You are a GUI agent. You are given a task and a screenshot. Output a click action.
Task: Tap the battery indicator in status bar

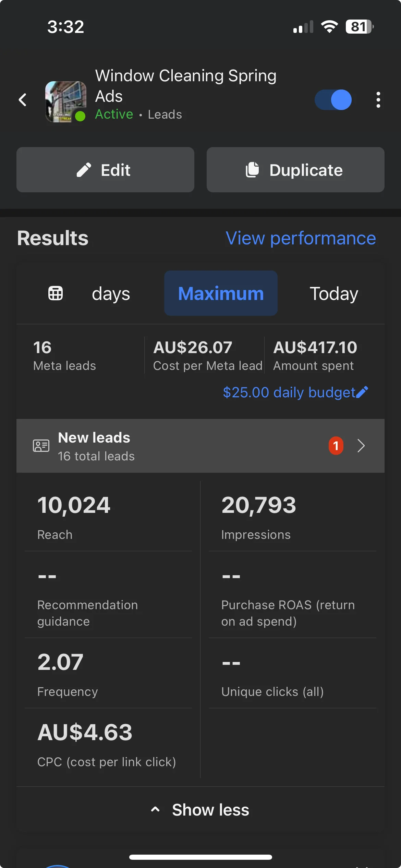point(359,27)
